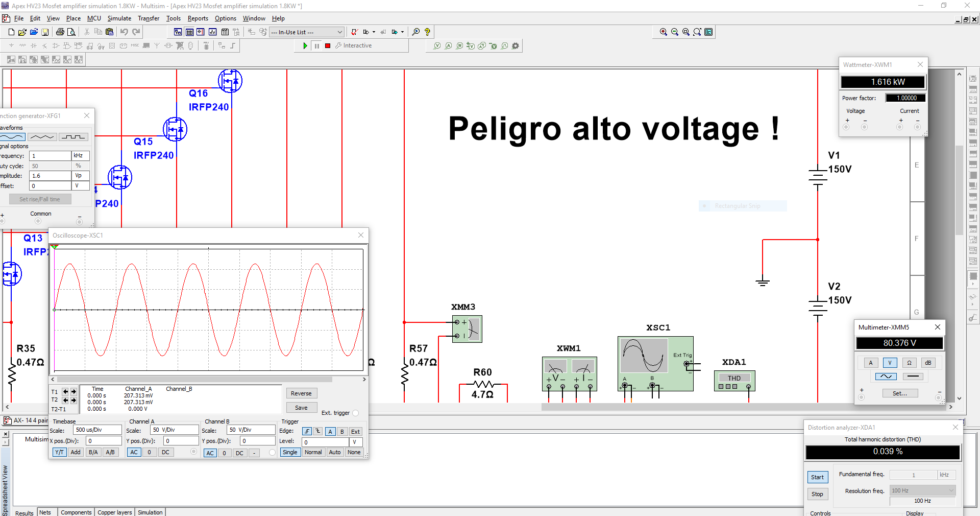Screen dimensions: 980x516
Task: Change Fundamental freq. unit kHz dropdown
Action: click(x=947, y=475)
